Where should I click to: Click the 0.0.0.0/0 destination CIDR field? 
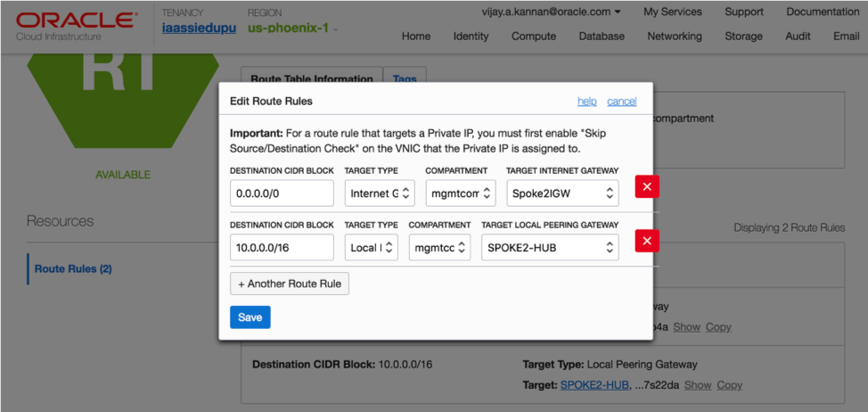pos(282,193)
